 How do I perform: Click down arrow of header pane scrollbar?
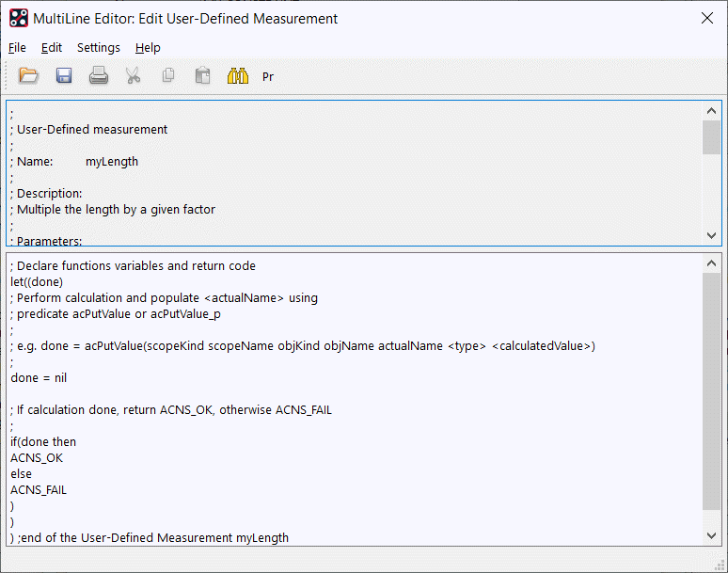point(711,235)
